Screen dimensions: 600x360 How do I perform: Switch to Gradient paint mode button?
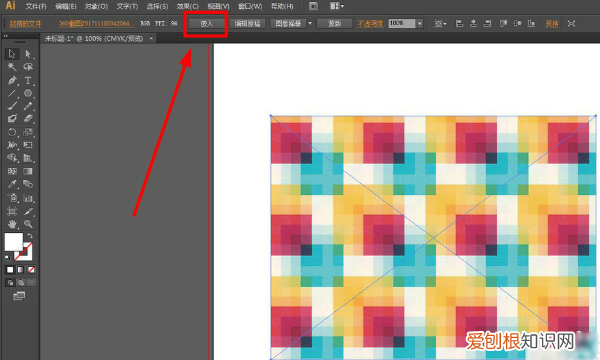[21, 270]
